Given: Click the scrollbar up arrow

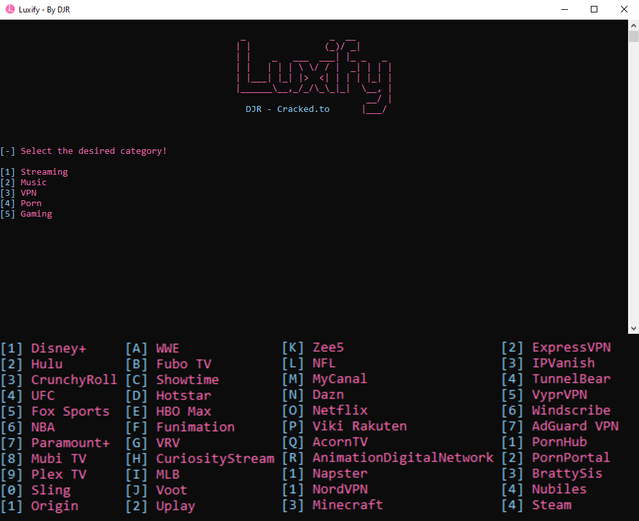Looking at the screenshot, I should point(633,25).
